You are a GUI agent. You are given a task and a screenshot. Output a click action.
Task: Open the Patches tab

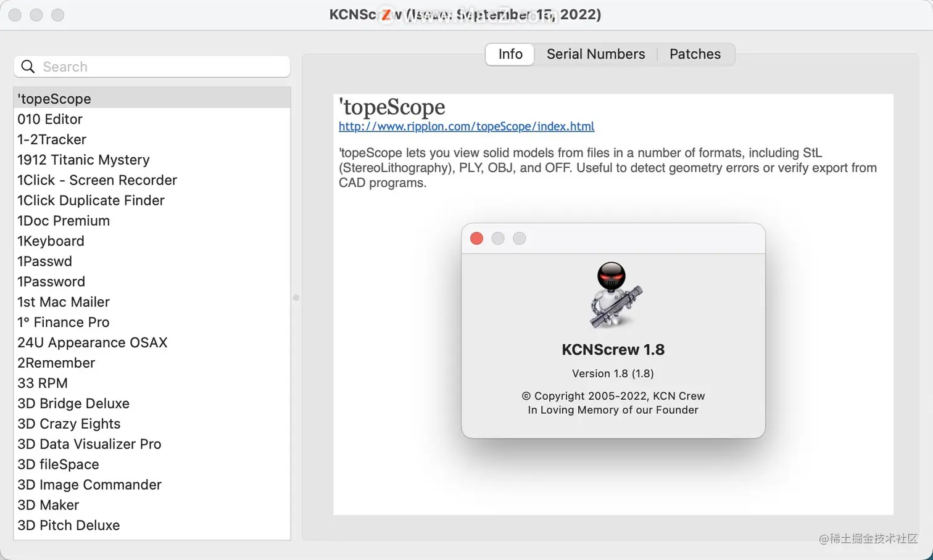click(x=695, y=54)
